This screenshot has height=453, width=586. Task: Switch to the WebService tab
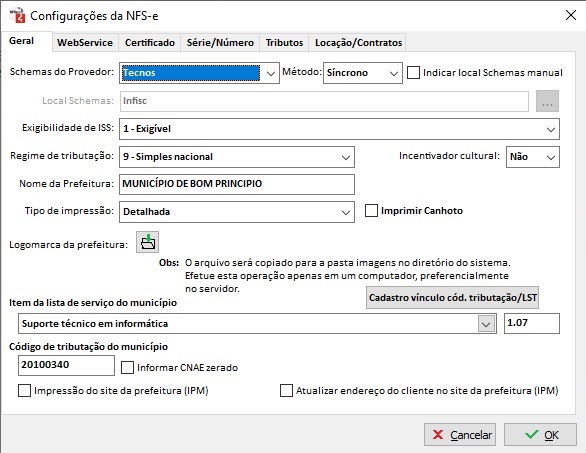point(85,43)
